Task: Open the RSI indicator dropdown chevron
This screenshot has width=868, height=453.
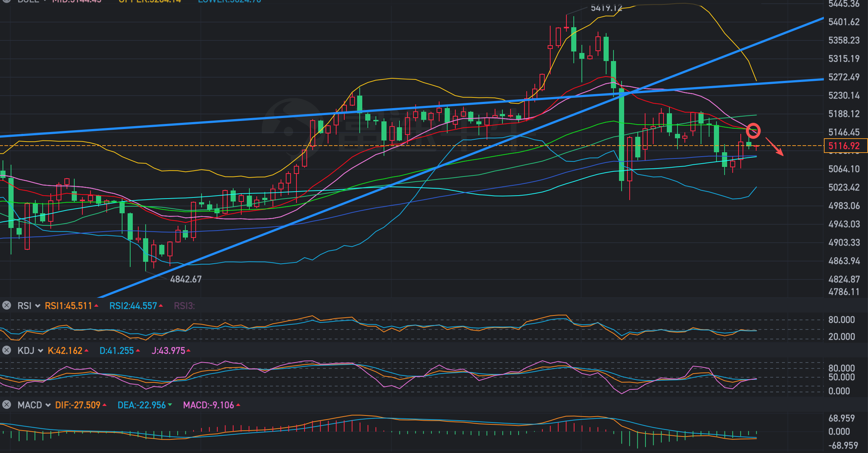Action: [38, 306]
